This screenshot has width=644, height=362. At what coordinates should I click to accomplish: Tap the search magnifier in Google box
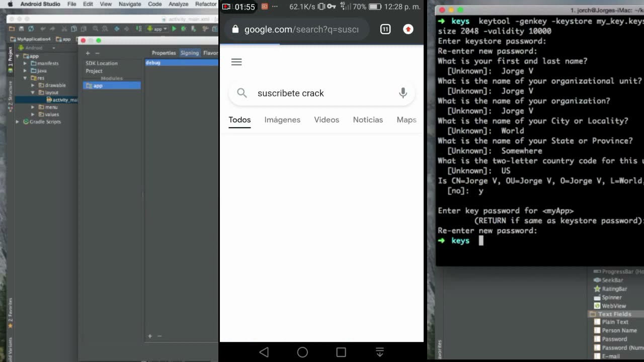pyautogui.click(x=242, y=93)
